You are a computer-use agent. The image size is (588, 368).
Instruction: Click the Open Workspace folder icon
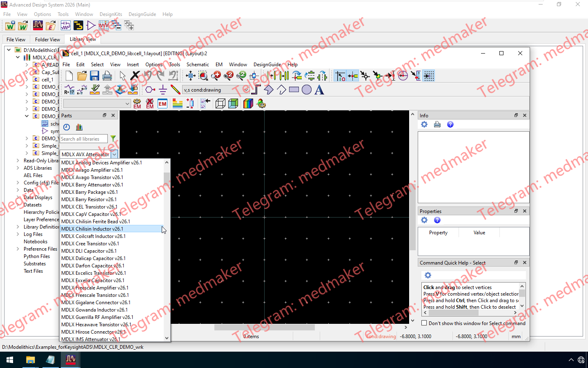(x=23, y=26)
